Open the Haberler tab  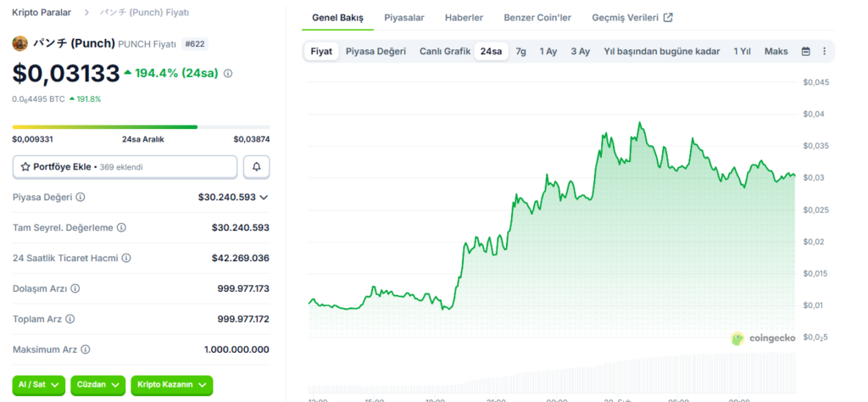coord(464,18)
